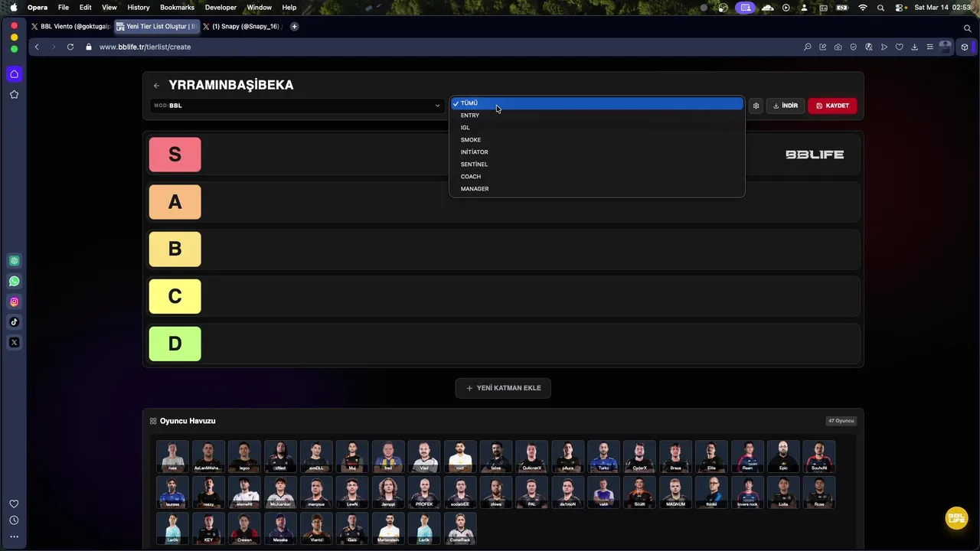Open Opera sidebar home icon
Viewport: 980px width, 551px height.
(x=14, y=74)
